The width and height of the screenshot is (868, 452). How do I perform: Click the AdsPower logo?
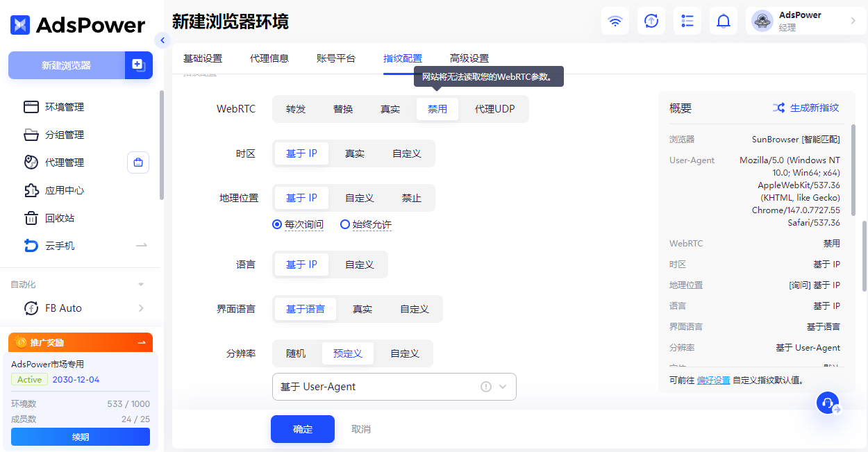pos(78,25)
